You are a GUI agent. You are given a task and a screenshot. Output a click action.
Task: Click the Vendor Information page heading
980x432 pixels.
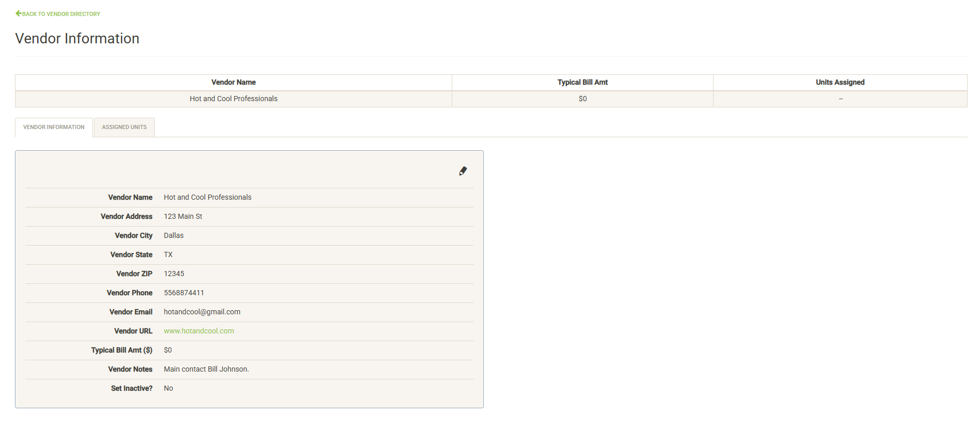coord(77,39)
